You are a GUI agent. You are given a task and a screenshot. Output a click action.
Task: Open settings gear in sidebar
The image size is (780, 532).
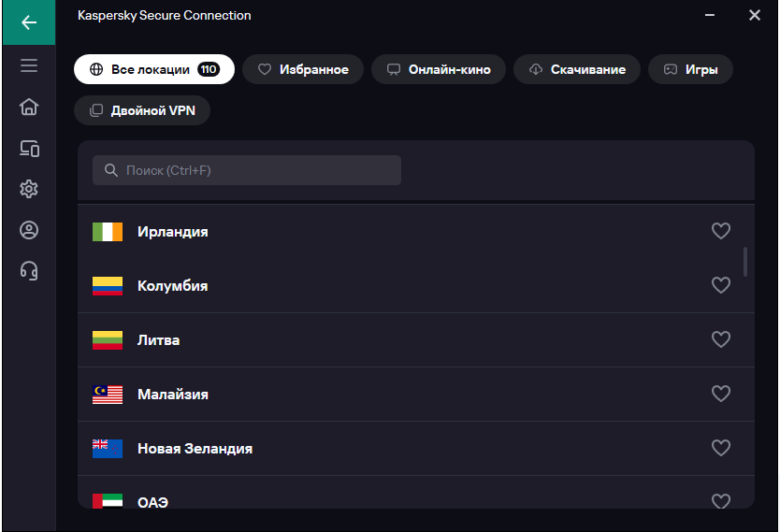click(x=29, y=189)
